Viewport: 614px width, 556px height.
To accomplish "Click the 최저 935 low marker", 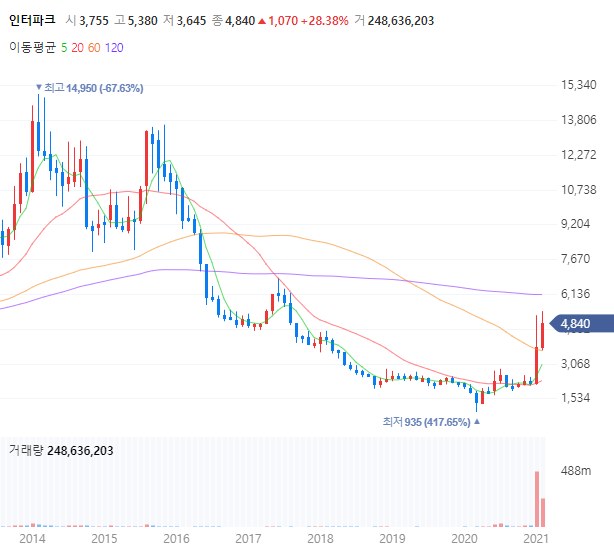I will coord(431,422).
